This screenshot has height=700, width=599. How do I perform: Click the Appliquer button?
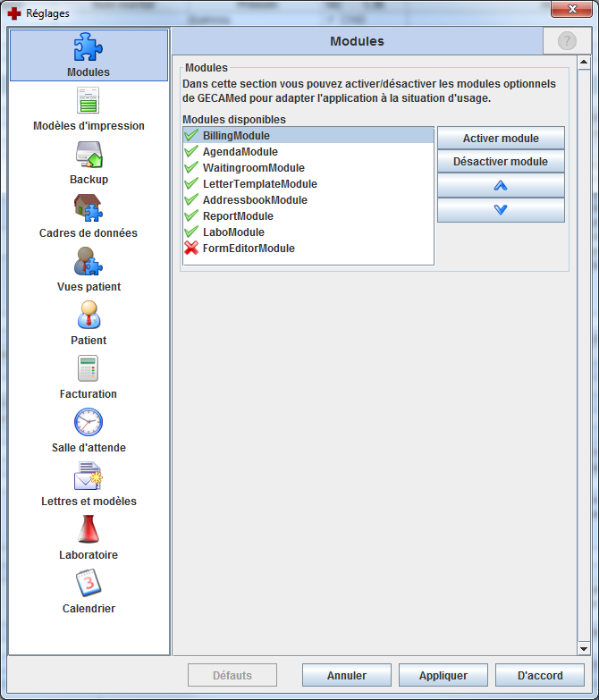pyautogui.click(x=443, y=675)
